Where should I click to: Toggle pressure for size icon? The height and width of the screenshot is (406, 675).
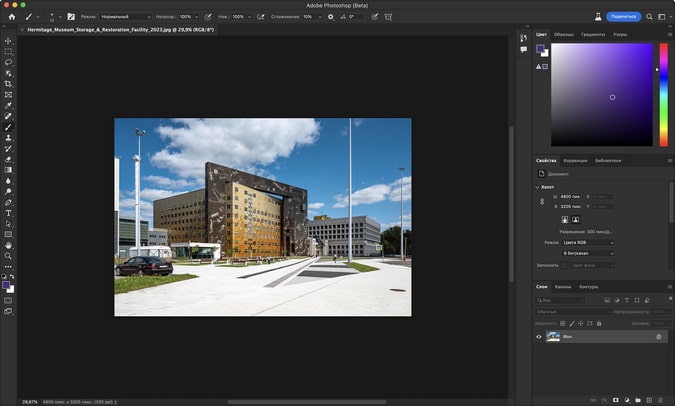pyautogui.click(x=375, y=17)
